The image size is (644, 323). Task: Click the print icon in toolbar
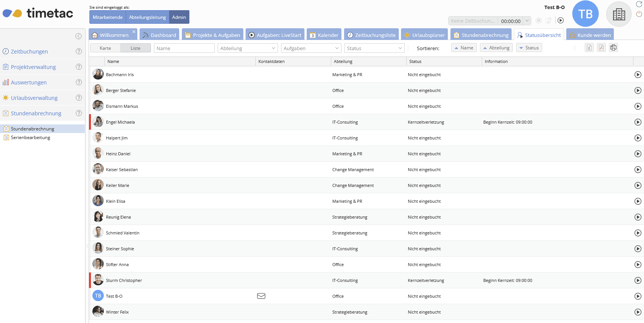(613, 47)
